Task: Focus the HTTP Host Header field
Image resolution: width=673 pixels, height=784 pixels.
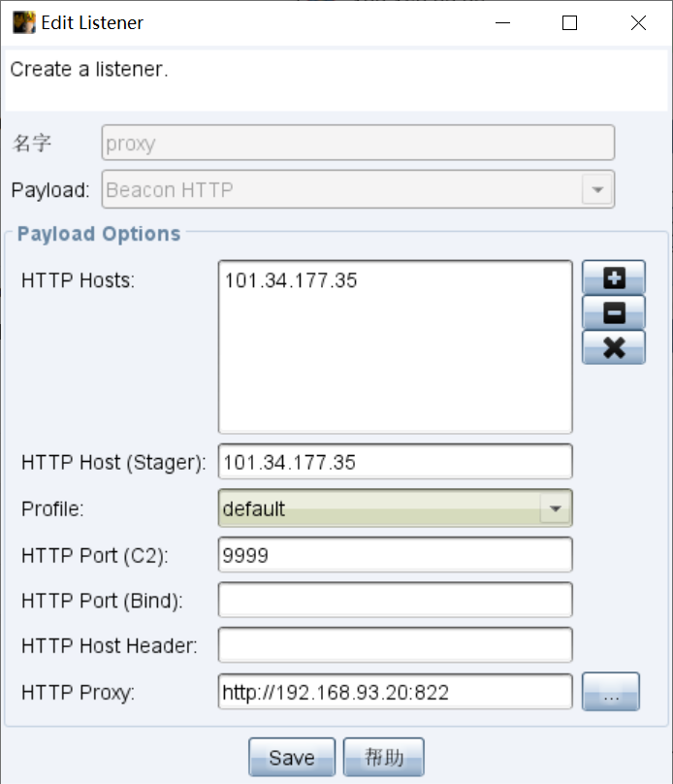Action: (x=395, y=645)
